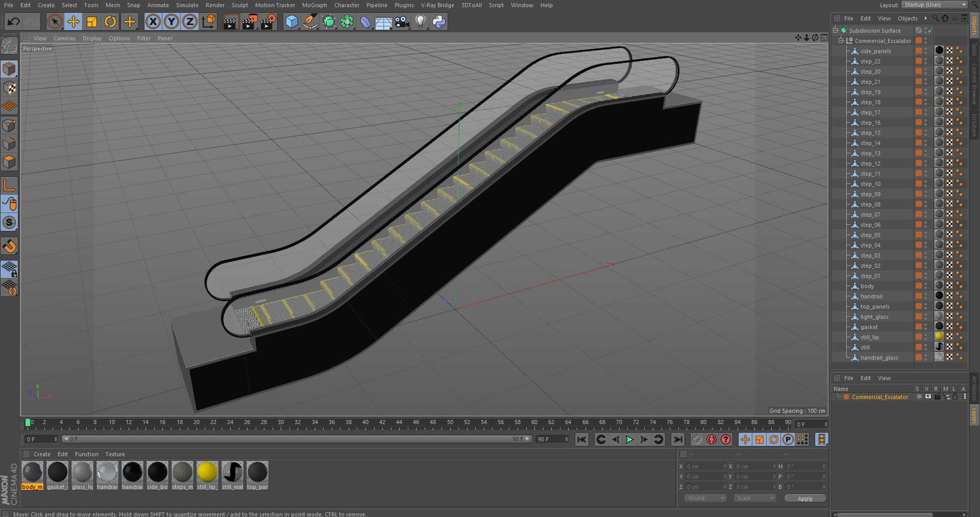Open the Layers side tab
The width and height of the screenshot is (980, 517).
(x=974, y=416)
